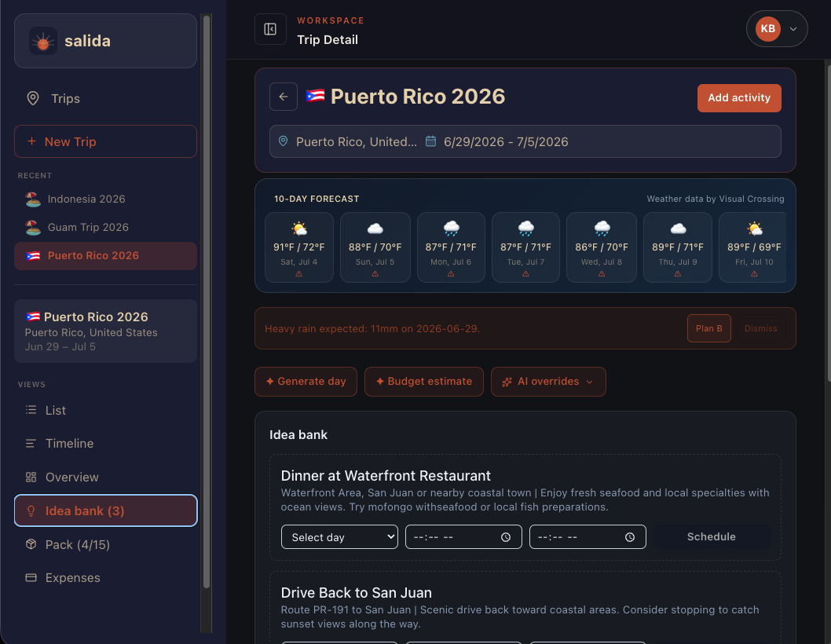831x644 pixels.
Task: Expand the AI overrides dropdown
Action: tap(548, 382)
